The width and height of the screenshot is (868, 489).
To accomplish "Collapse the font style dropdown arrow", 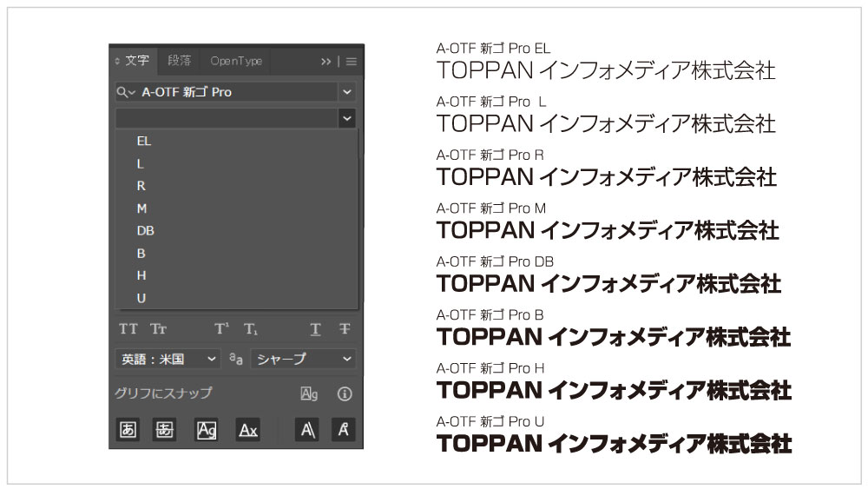I will (x=347, y=118).
